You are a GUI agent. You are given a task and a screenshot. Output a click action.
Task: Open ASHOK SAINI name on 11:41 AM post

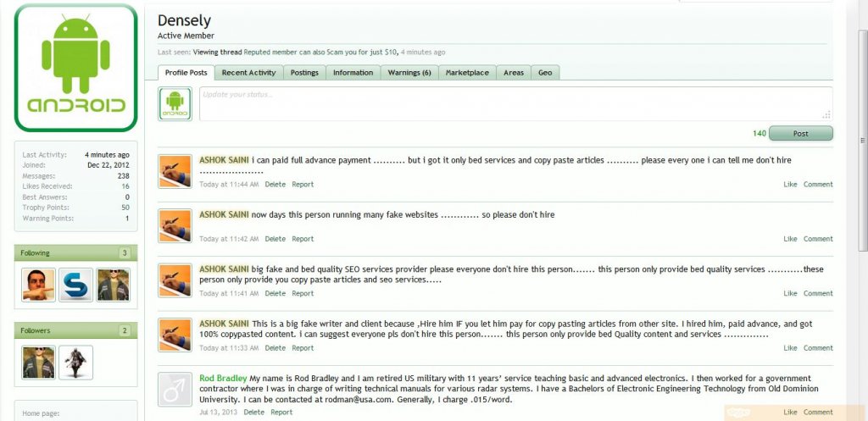[x=224, y=269]
